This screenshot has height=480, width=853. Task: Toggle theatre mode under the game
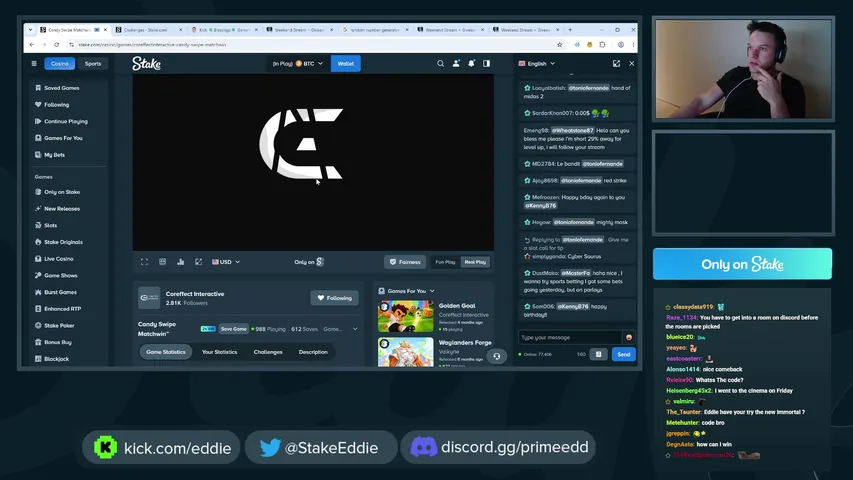pyautogui.click(x=162, y=262)
